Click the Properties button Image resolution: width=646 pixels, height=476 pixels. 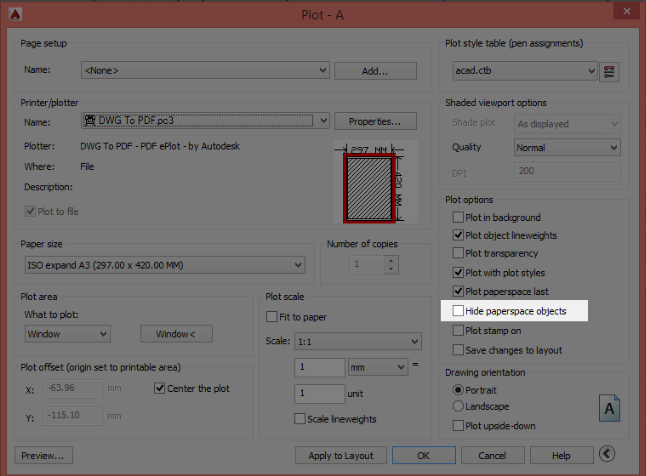375,121
